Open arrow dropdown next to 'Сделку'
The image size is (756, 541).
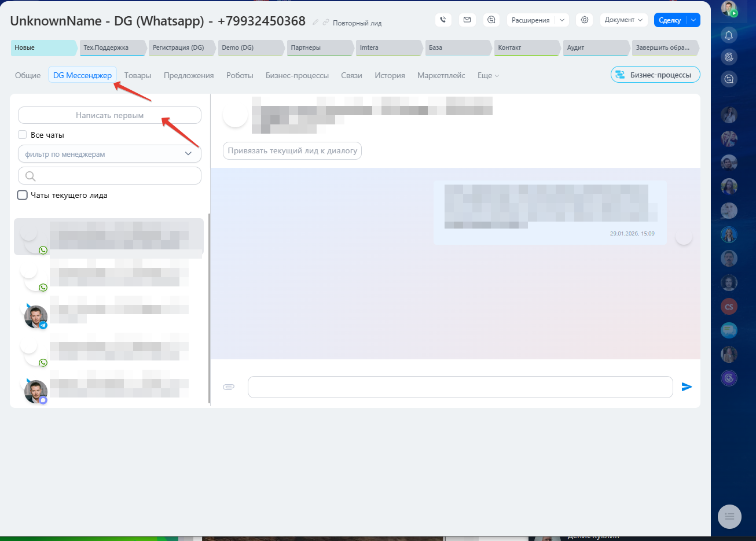click(x=693, y=20)
